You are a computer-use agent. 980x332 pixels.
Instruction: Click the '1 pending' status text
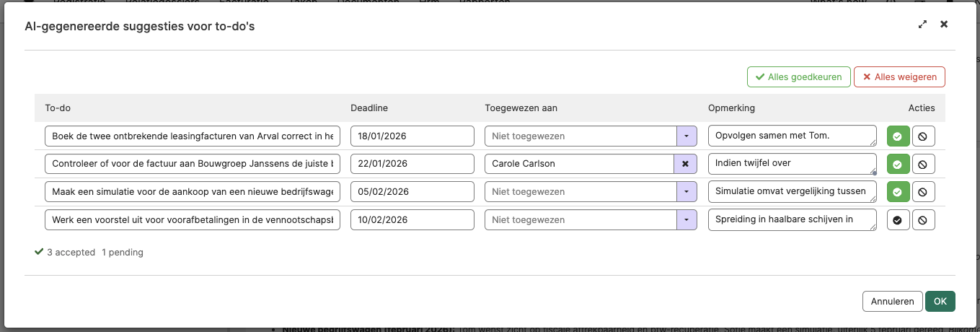(123, 253)
